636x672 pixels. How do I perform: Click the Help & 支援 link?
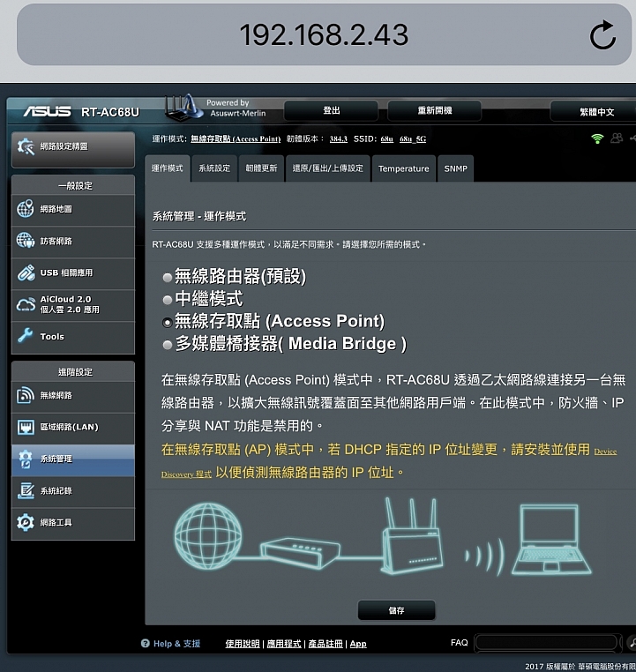176,644
